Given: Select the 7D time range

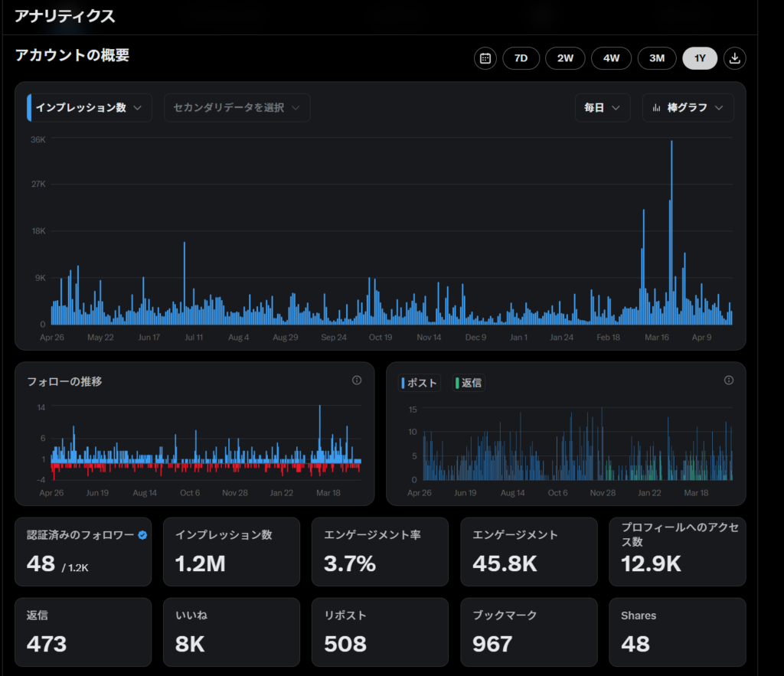Looking at the screenshot, I should [521, 58].
